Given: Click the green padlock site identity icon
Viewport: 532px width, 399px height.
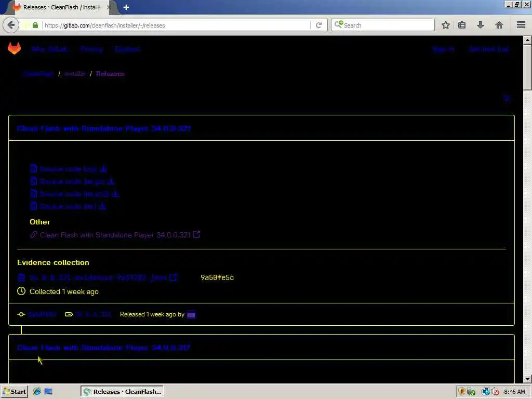Looking at the screenshot, I should [x=35, y=25].
